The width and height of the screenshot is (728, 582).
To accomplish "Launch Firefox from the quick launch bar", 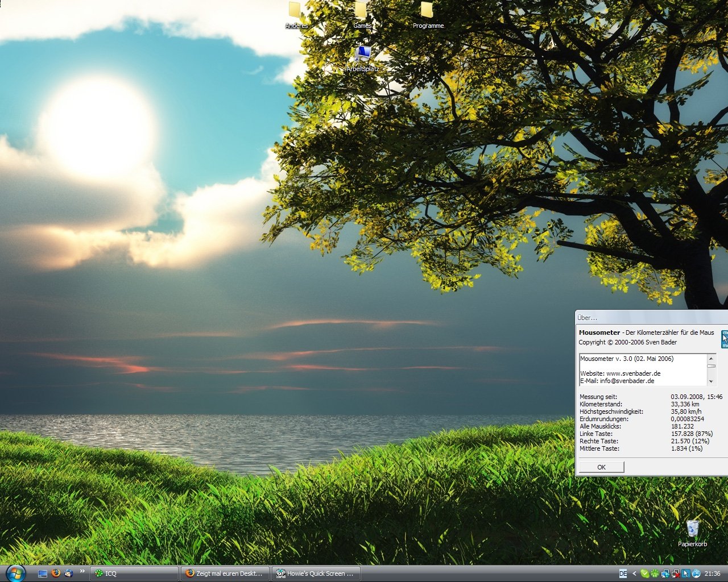I will (56, 573).
